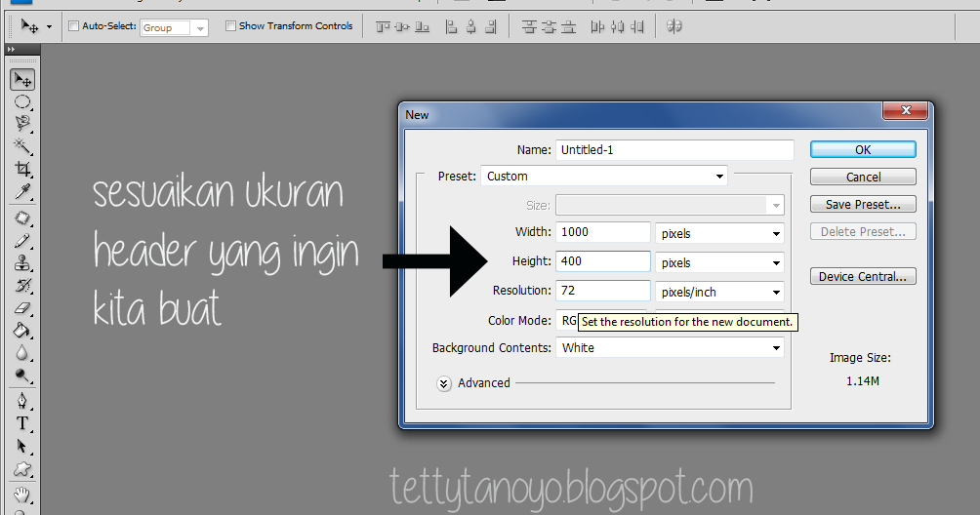Click the Delete Preset button
The height and width of the screenshot is (515, 980).
(863, 231)
